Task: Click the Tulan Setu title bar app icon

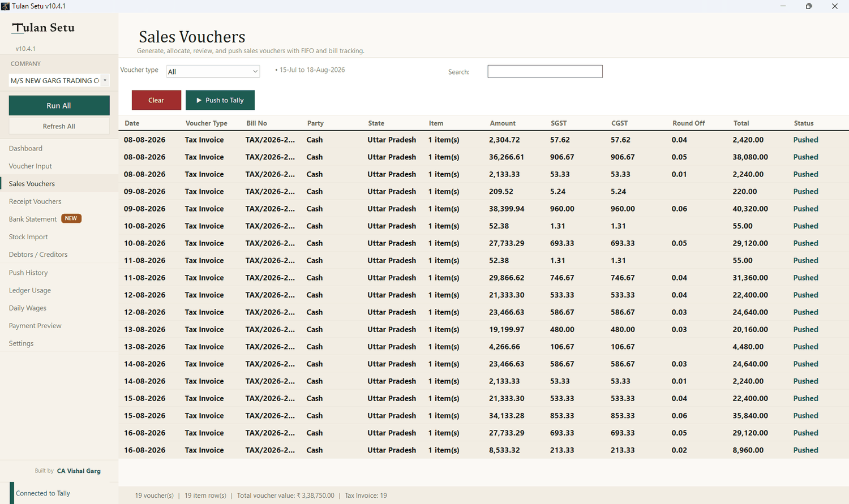Action: [x=5, y=6]
